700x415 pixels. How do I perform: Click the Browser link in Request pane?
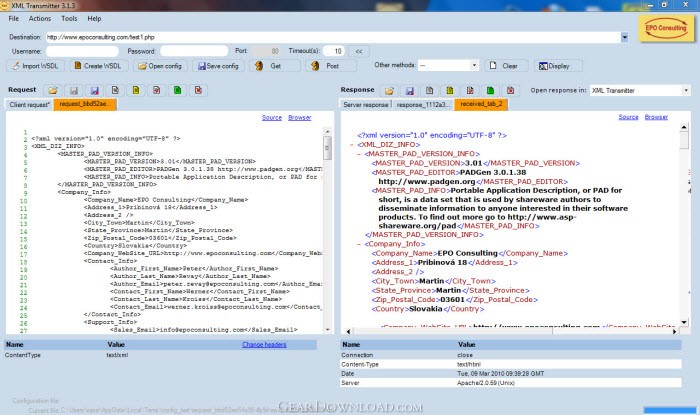(x=300, y=118)
